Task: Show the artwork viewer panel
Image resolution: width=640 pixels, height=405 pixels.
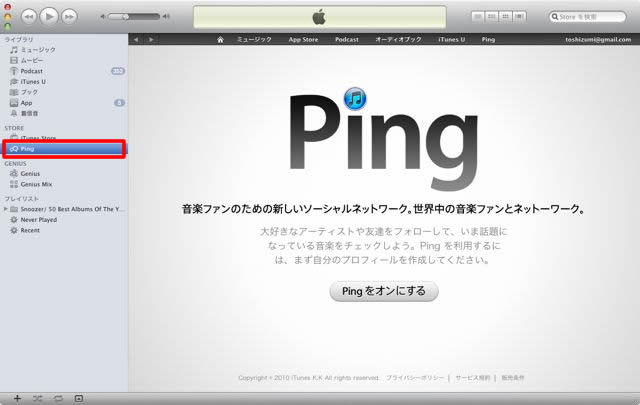Action: pyautogui.click(x=79, y=398)
